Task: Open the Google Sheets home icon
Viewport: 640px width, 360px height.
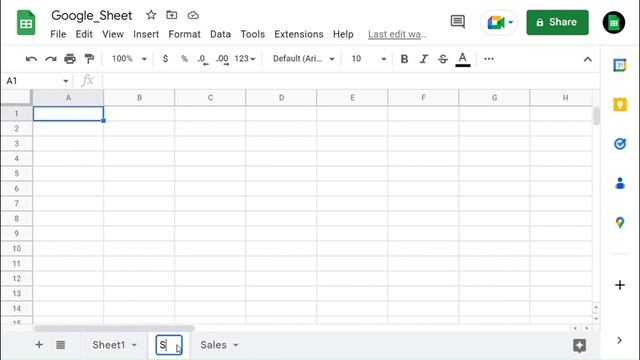Action: click(26, 23)
